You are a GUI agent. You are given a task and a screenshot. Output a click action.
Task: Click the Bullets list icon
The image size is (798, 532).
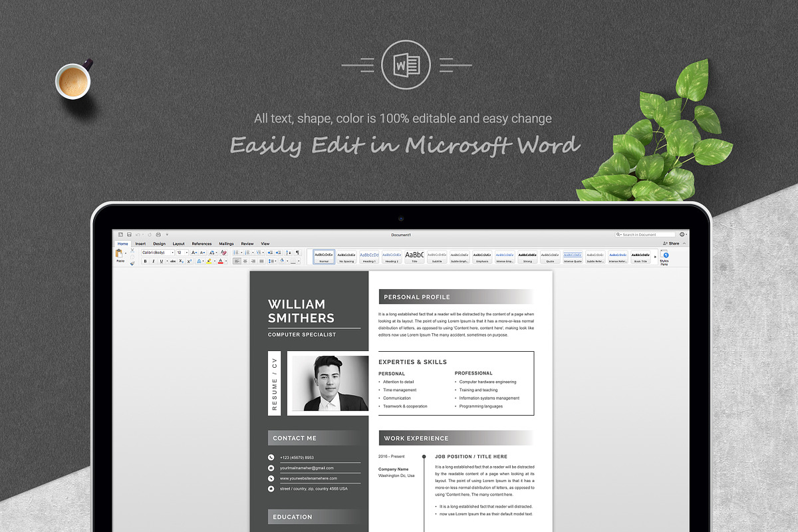236,253
